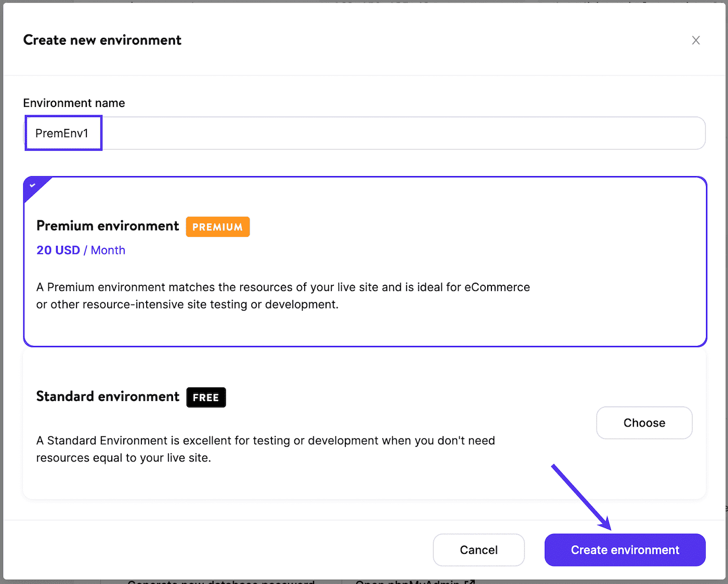The height and width of the screenshot is (584, 728).
Task: Close the Create new environment dialog
Action: tap(696, 41)
